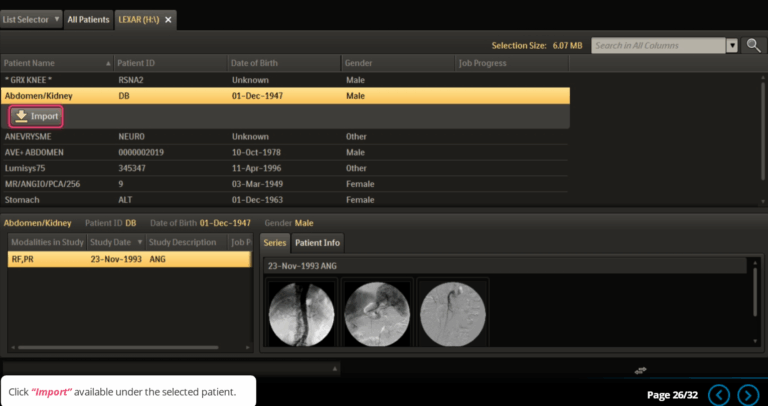
Task: Click patient list scroll down arrow
Action: click(x=763, y=201)
